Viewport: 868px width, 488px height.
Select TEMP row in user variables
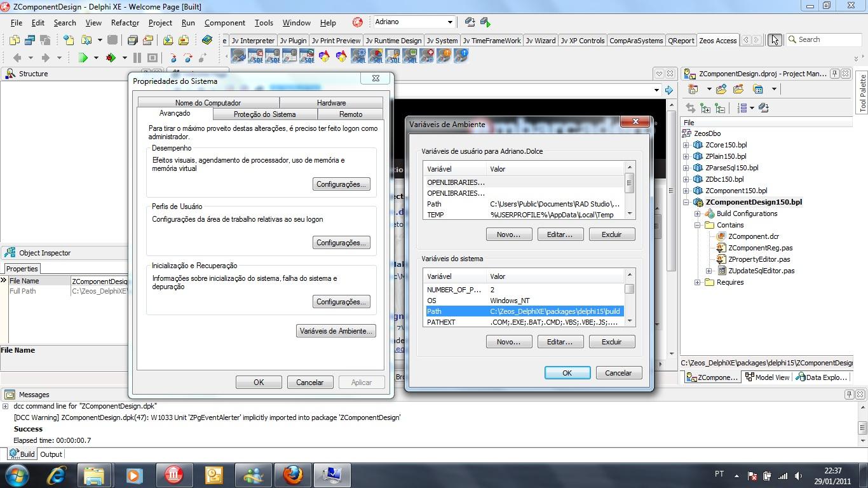pos(524,215)
